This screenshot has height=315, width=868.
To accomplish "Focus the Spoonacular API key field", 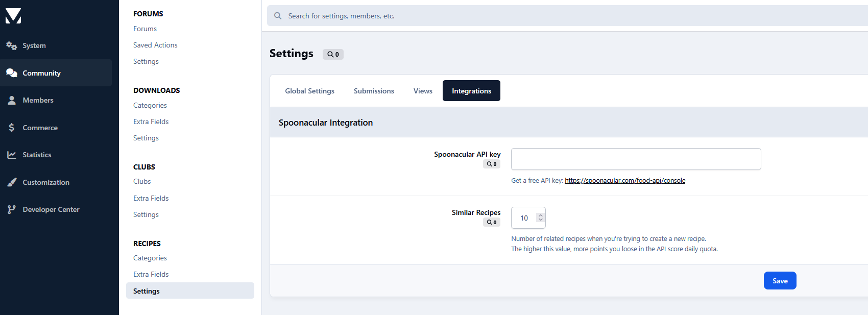I will click(x=636, y=159).
